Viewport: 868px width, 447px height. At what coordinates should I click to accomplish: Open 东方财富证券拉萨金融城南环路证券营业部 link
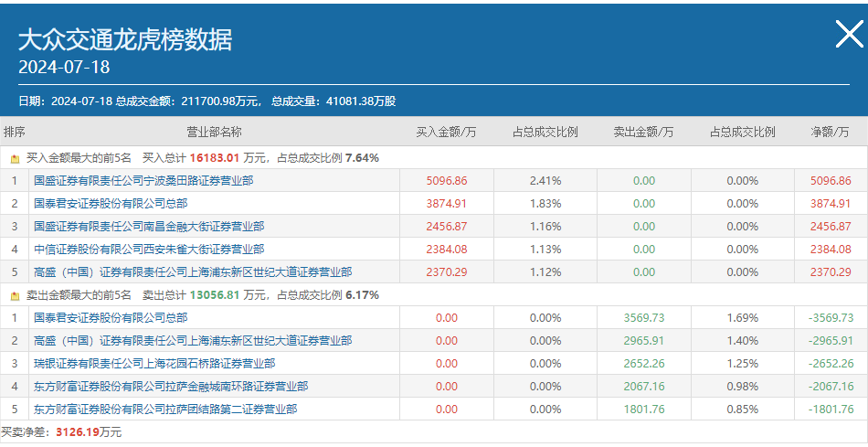pos(171,386)
